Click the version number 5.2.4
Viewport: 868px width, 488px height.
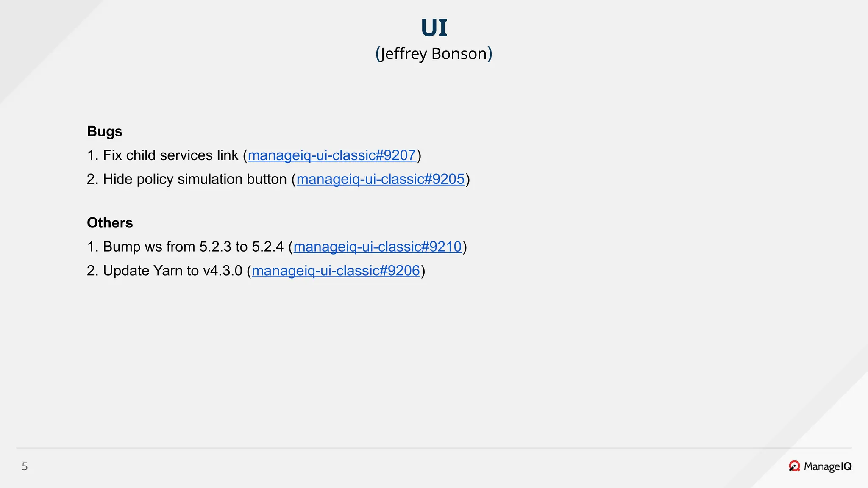(267, 247)
